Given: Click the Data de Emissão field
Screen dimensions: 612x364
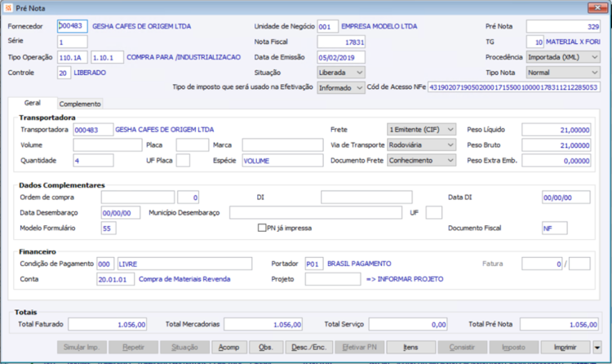Looking at the screenshot, I should (341, 57).
